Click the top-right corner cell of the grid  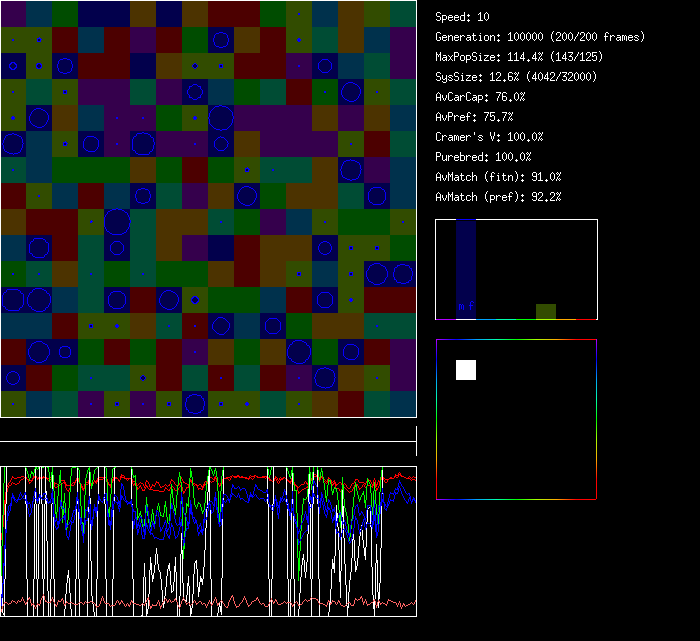403,13
